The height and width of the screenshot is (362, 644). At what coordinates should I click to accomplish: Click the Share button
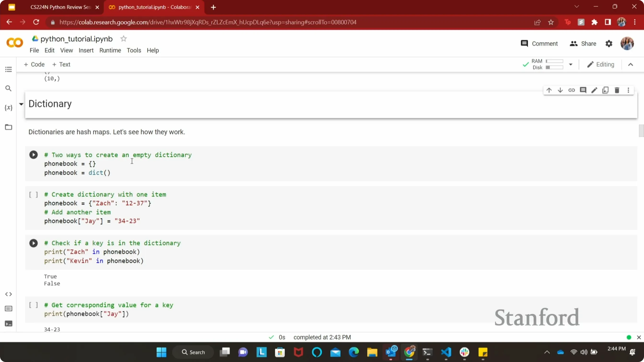tap(583, 44)
